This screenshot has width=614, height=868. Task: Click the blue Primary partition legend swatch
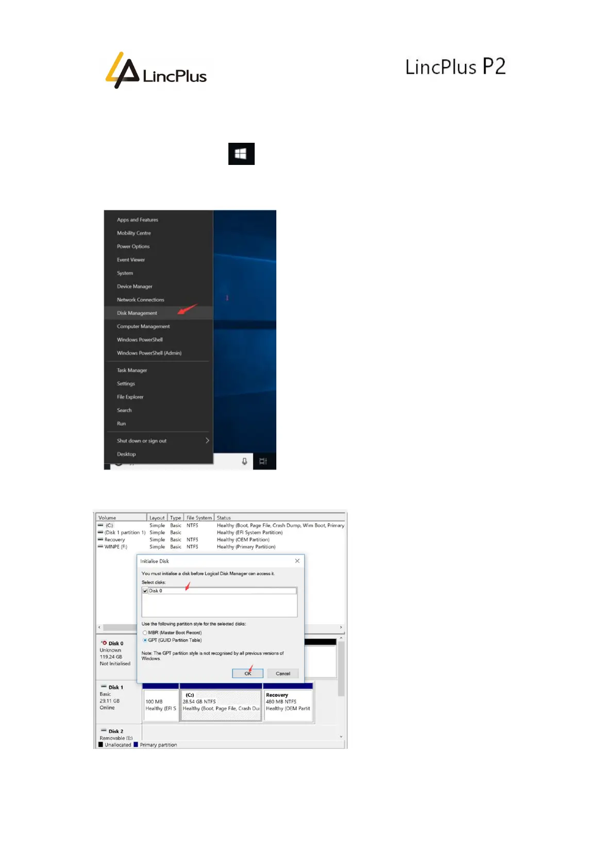[x=136, y=744]
